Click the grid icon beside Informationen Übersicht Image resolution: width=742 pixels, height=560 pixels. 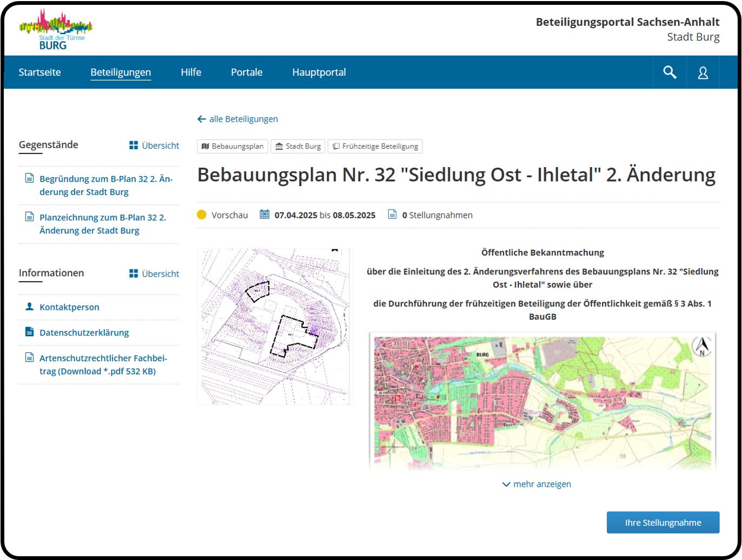134,274
